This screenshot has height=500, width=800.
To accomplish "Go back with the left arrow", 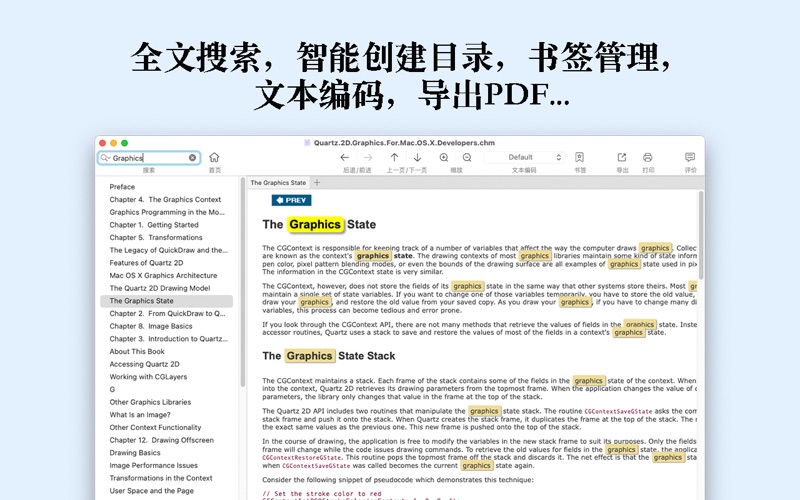I will (x=344, y=158).
